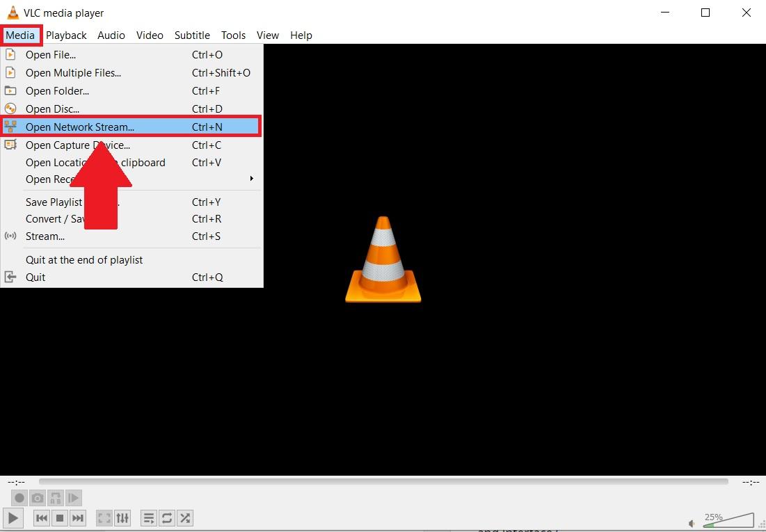The width and height of the screenshot is (766, 532).
Task: Select Quit at the end of playlist
Action: click(131, 260)
